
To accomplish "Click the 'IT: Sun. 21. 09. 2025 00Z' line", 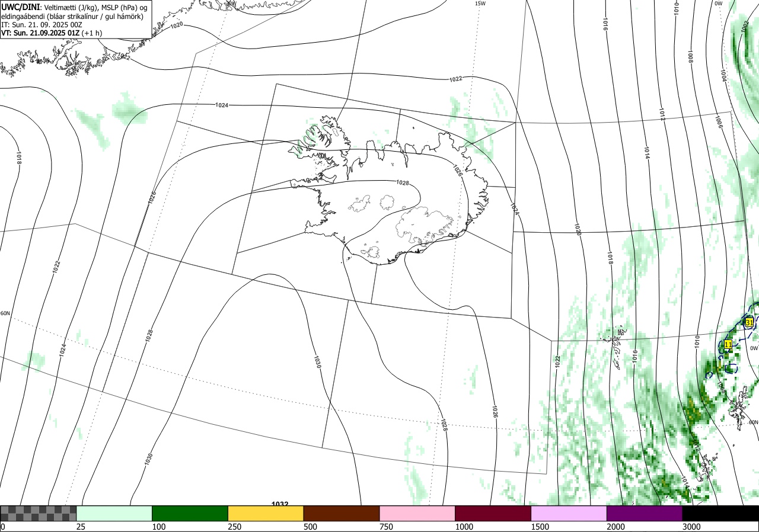I will click(x=42, y=25).
